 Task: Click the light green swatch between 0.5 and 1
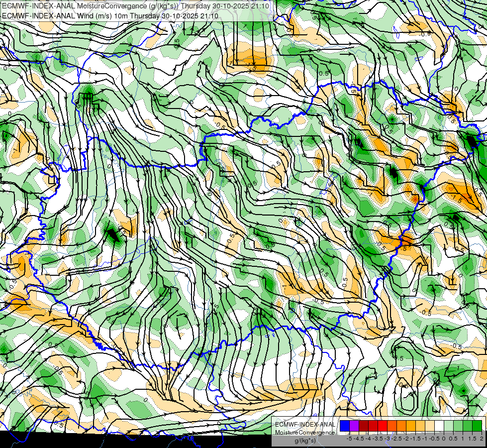(459, 426)
